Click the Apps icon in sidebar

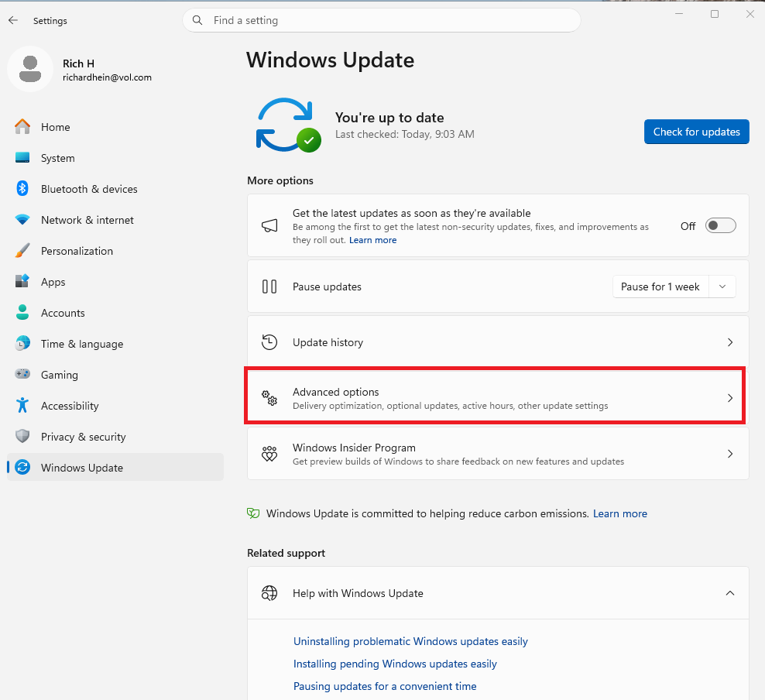[x=22, y=281]
